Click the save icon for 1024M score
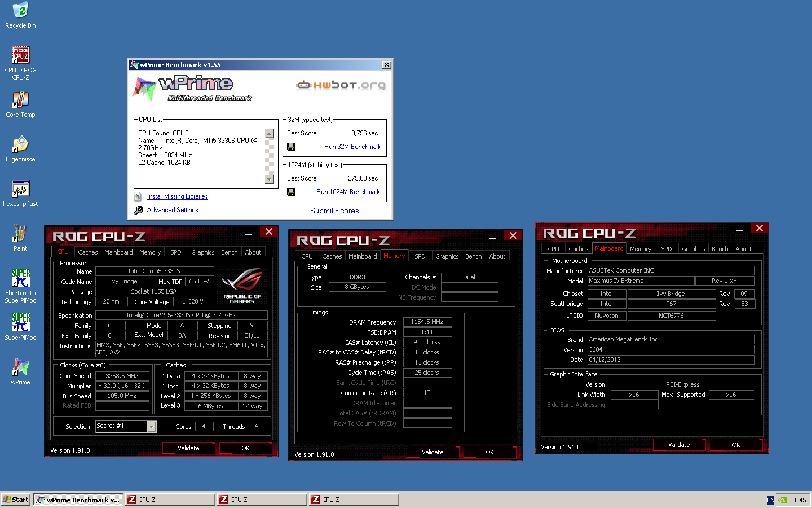Viewport: 812px width, 508px height. point(291,192)
